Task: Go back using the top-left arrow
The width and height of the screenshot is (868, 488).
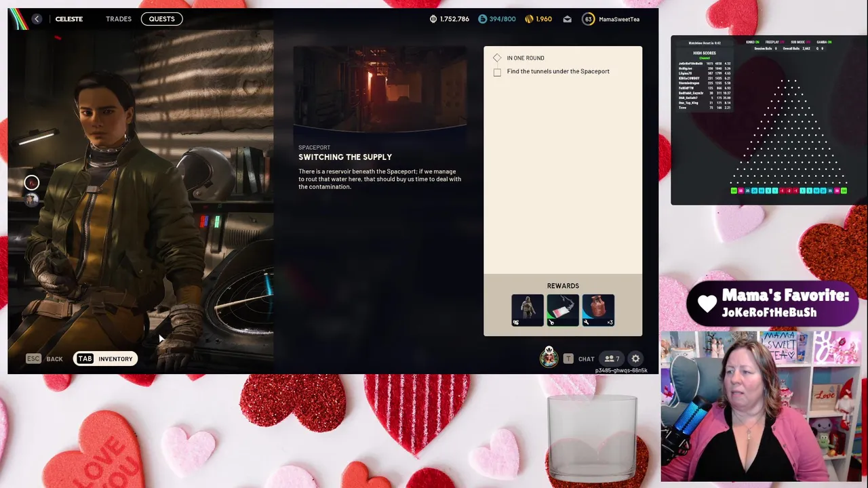Action: point(37,19)
